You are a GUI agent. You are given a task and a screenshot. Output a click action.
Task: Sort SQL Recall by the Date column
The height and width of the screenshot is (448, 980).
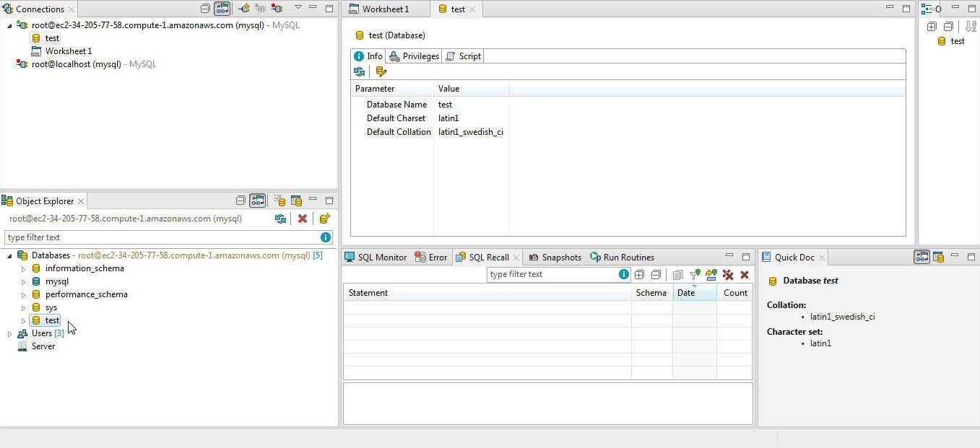[x=693, y=293]
